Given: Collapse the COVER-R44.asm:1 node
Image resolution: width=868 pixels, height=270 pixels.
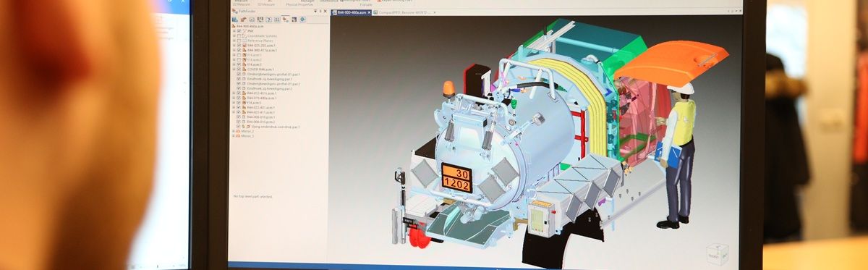Looking at the screenshot, I should 234,69.
